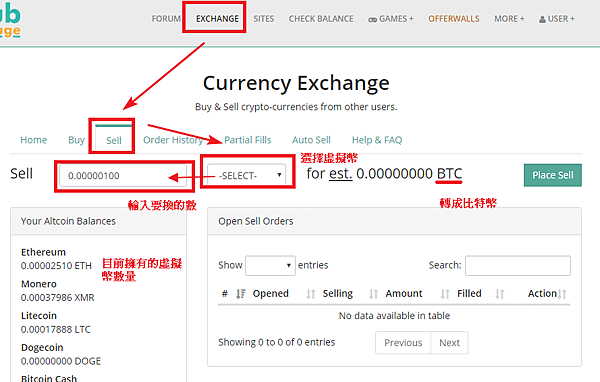Image resolution: width=600 pixels, height=382 pixels.
Task: Click the Dogecoin balance 0.00000000 DOGE
Action: click(61, 361)
